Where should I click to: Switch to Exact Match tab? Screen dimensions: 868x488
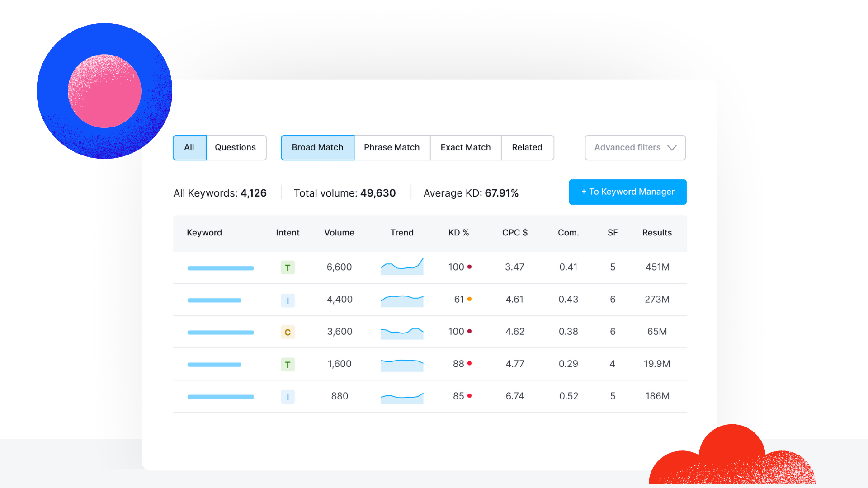[x=466, y=148]
